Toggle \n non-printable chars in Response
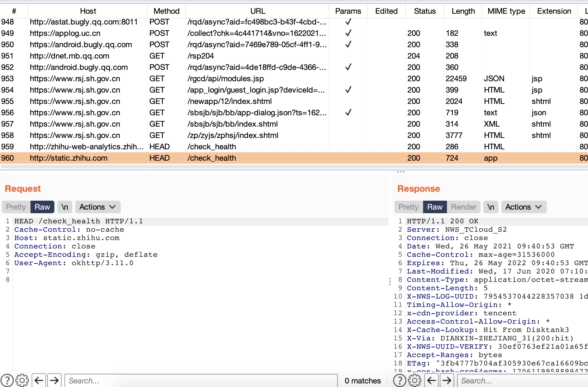Screen dimensions: 588x387 491,207
